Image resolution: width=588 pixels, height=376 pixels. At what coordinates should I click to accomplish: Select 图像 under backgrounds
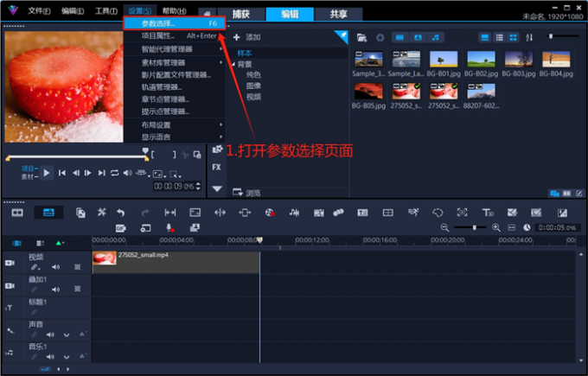[x=253, y=86]
